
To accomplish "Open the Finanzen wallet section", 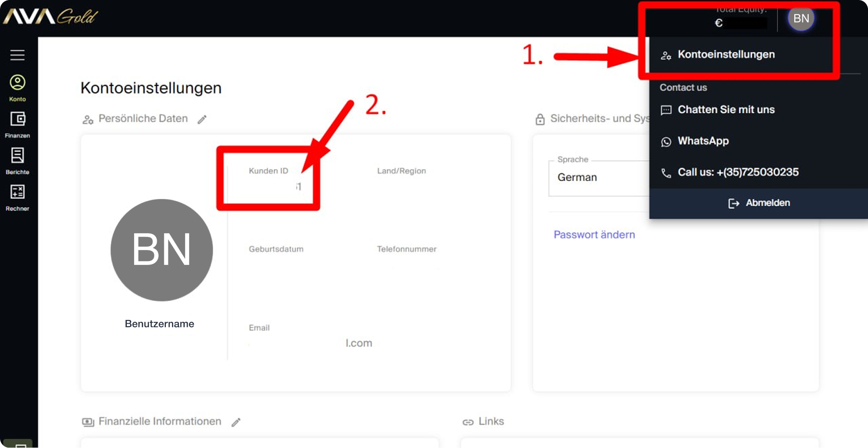I will (17, 125).
